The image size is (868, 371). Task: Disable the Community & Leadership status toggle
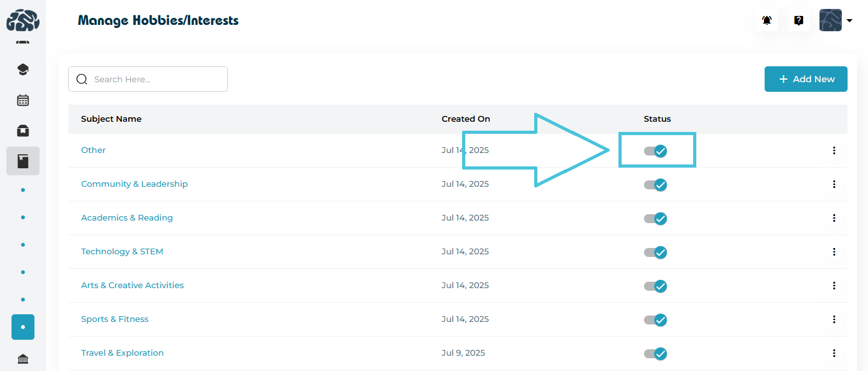coord(655,185)
